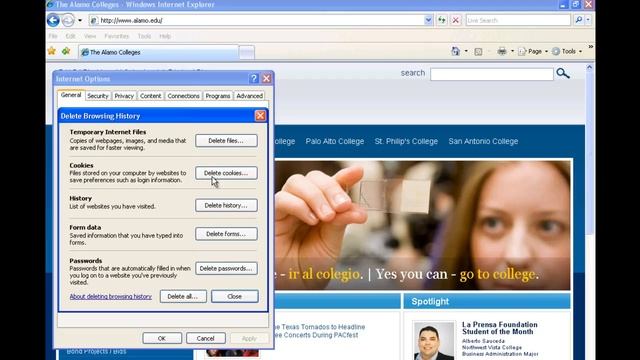640x360 pixels.
Task: Click the Print toolbar icon
Action: pos(502,51)
